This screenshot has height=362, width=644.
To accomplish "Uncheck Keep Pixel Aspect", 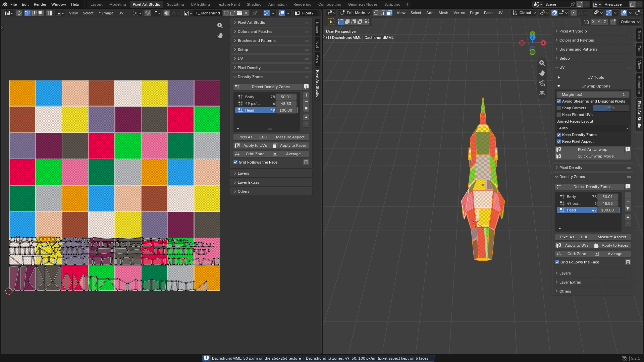I will coord(559,141).
